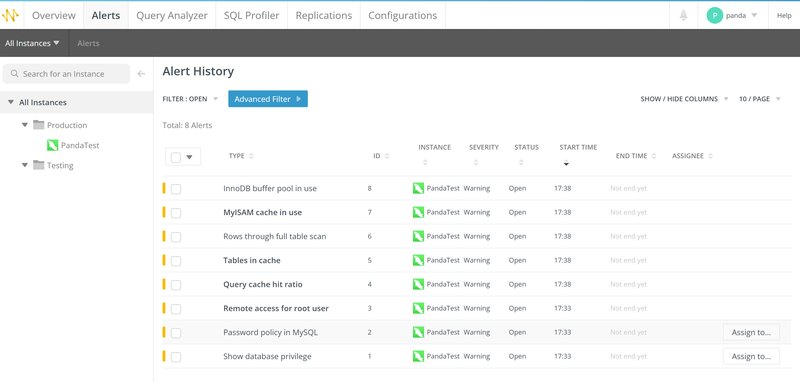Open the Tables in cache alert
Image resolution: width=800 pixels, height=382 pixels.
click(252, 260)
